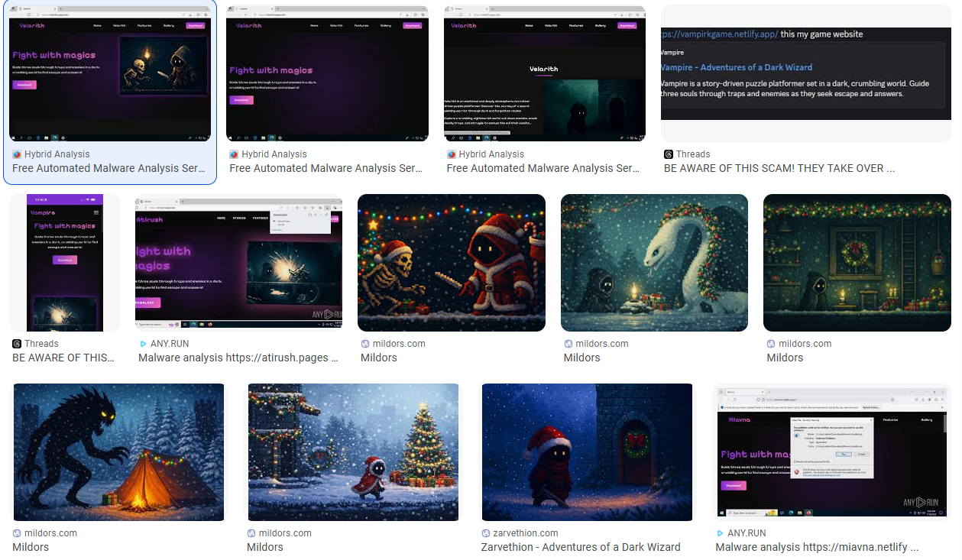This screenshot has width=962, height=560.
Task: Open the 'Zarvethion - Adventures of a Dark Wizard' title
Action: (580, 547)
